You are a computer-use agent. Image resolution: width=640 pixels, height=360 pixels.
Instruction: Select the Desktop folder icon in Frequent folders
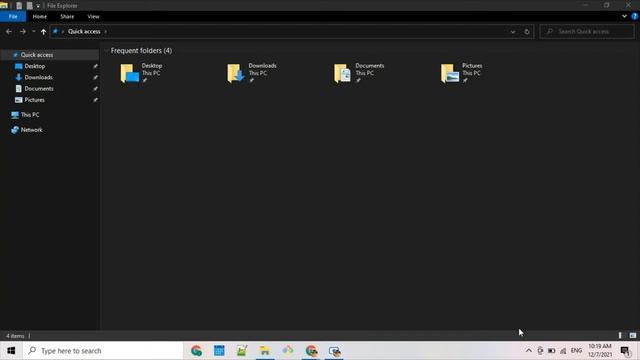click(130, 73)
